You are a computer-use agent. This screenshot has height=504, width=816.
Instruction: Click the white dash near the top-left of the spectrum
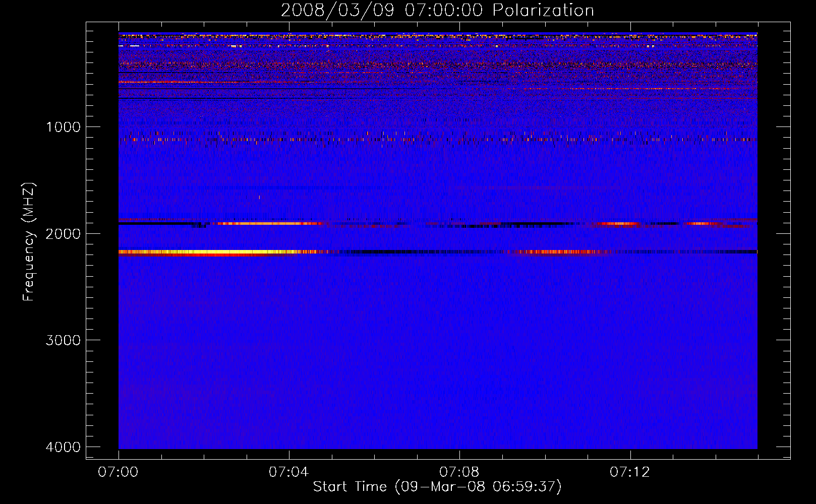tap(135, 46)
